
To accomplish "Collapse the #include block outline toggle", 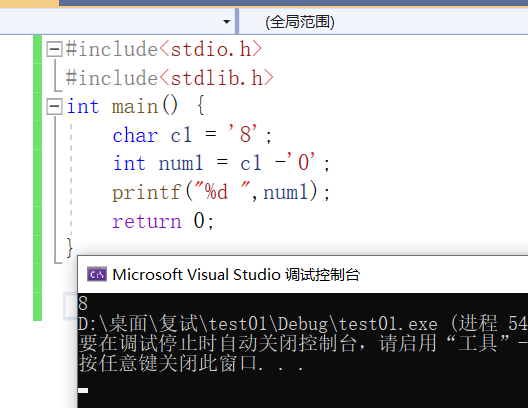I will pyautogui.click(x=54, y=49).
